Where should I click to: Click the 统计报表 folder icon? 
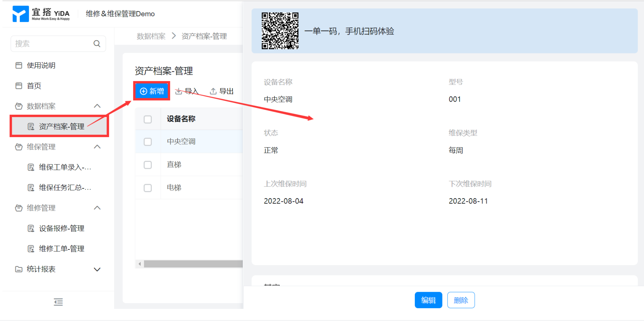pos(19,269)
